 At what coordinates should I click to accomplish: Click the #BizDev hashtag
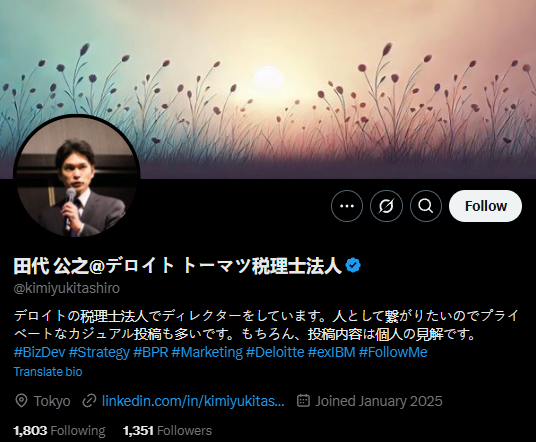[39, 352]
